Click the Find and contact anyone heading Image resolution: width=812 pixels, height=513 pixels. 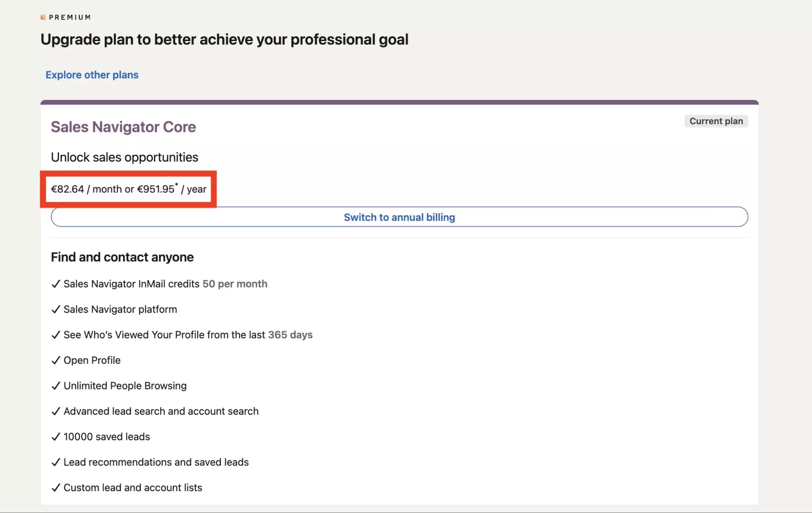tap(122, 257)
